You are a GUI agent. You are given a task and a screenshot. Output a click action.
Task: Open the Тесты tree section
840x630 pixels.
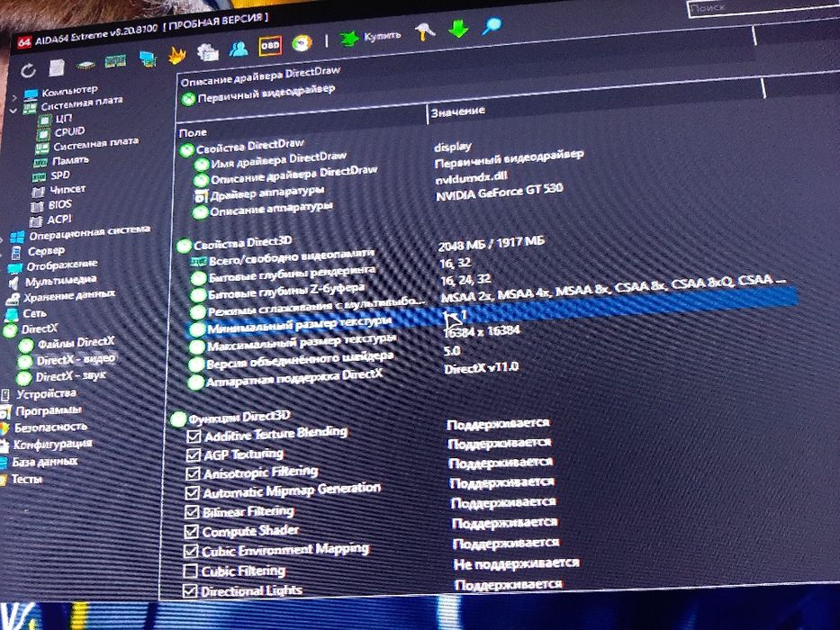pyautogui.click(x=27, y=480)
